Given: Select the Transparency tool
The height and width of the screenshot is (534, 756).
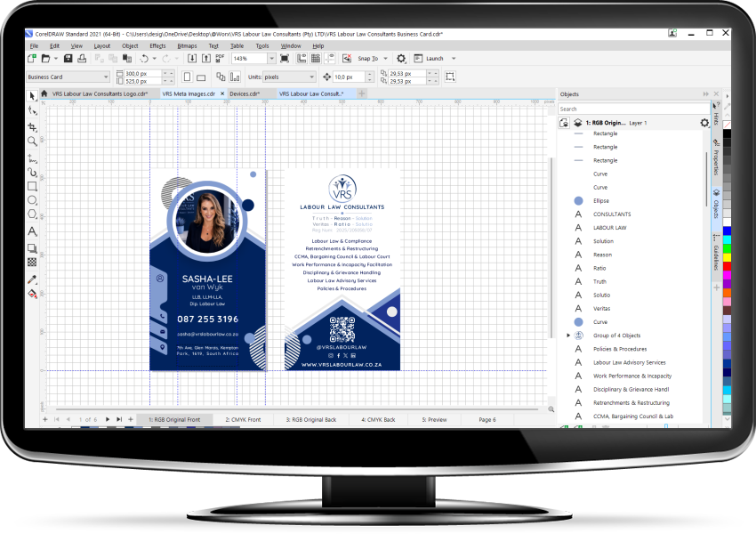Looking at the screenshot, I should pos(32,262).
